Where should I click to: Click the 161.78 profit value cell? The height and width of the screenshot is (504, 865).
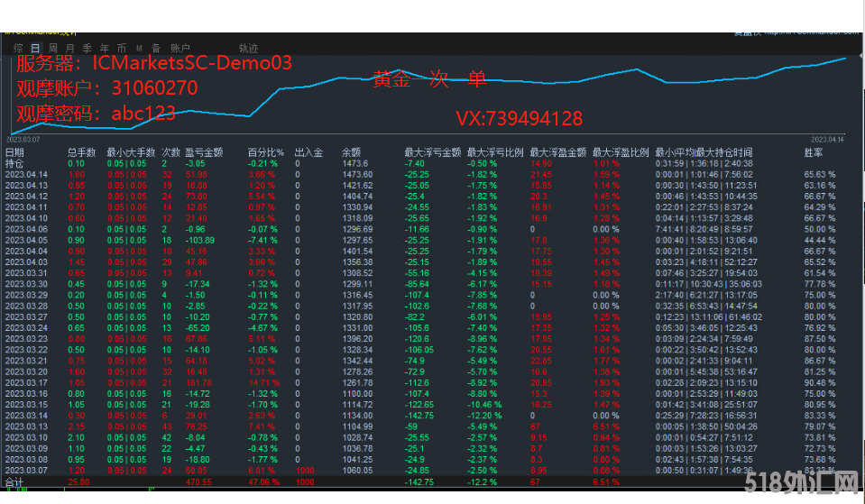pos(198,382)
